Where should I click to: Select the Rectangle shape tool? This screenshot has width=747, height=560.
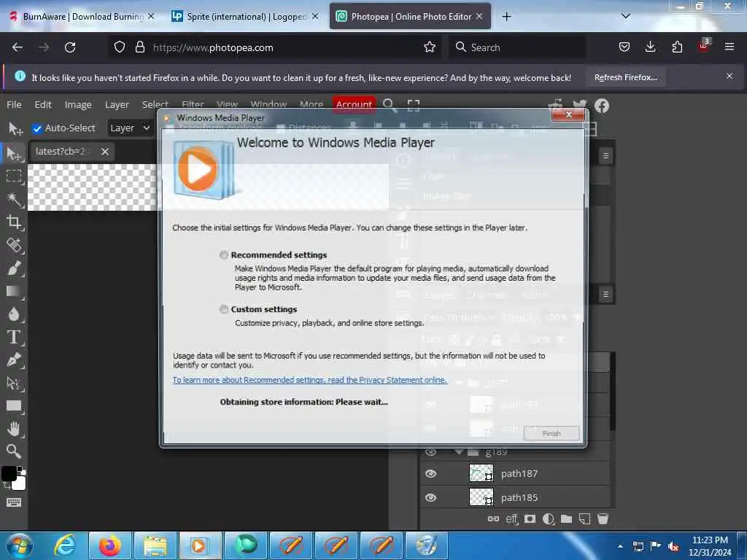[14, 405]
